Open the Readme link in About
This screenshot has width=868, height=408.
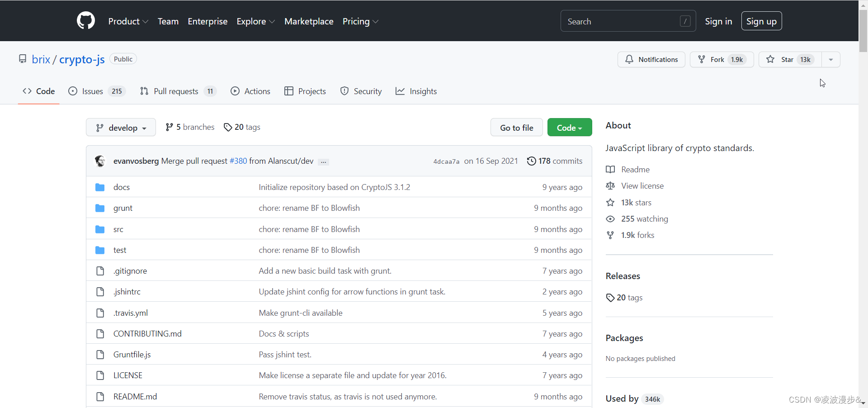click(x=635, y=170)
